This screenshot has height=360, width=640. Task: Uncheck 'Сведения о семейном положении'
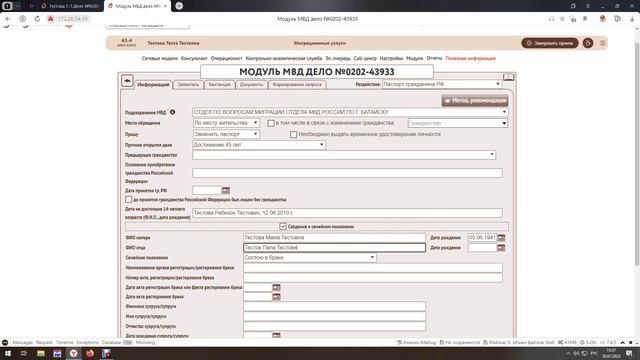(x=283, y=226)
